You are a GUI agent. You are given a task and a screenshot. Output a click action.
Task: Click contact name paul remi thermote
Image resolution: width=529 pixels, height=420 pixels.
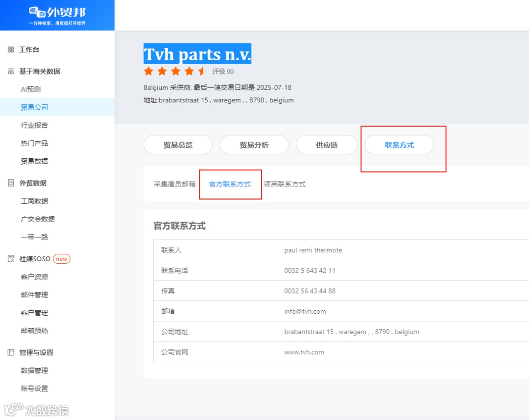313,250
